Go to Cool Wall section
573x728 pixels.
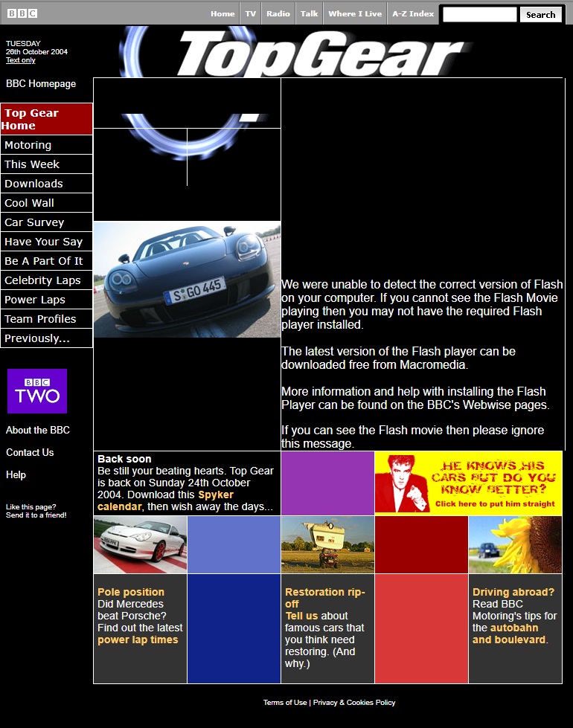30,203
